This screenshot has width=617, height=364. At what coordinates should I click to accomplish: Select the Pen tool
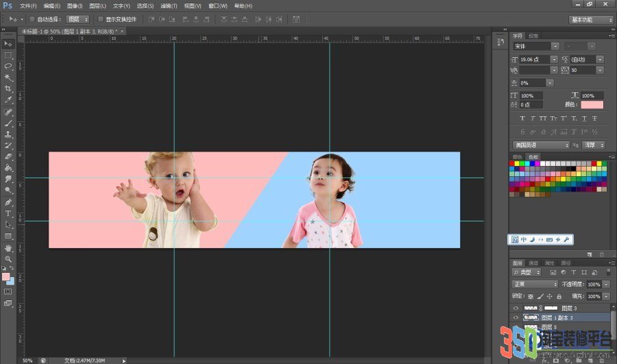8,202
